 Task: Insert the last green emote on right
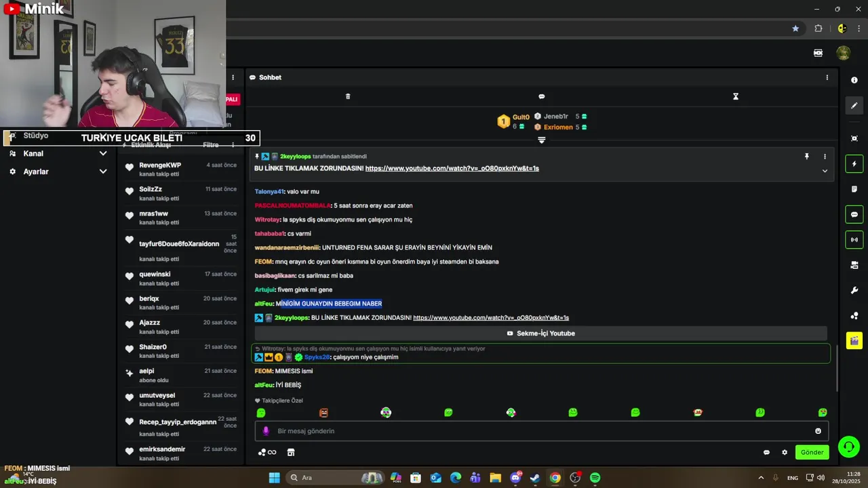823,413
